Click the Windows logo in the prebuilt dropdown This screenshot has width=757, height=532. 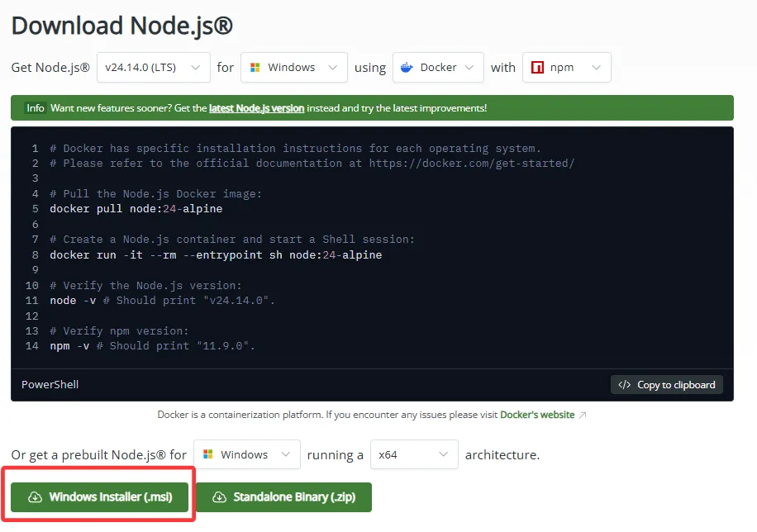click(208, 454)
